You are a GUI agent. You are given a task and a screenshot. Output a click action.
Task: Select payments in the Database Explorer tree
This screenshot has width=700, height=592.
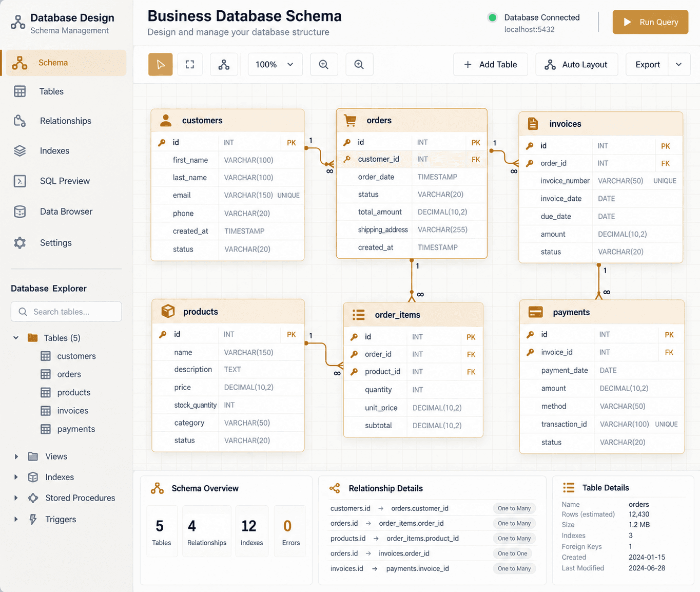point(76,429)
